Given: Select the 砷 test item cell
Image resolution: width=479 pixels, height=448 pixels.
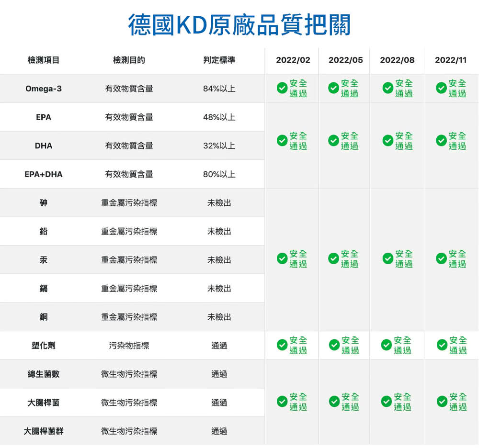Looking at the screenshot, I should (44, 203).
